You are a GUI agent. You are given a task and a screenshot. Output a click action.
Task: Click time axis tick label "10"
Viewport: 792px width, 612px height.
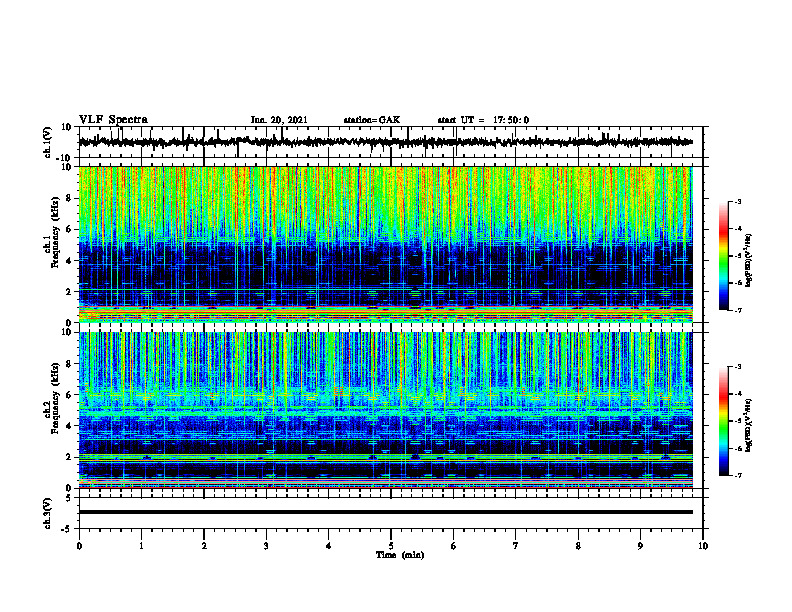coord(703,546)
